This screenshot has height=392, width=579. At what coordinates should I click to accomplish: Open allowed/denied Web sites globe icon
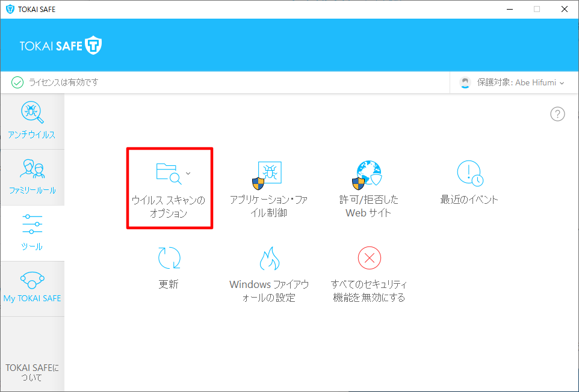point(368,174)
